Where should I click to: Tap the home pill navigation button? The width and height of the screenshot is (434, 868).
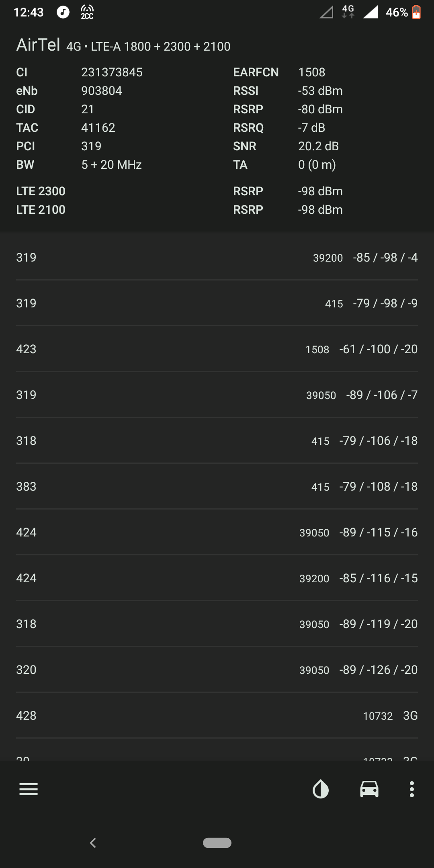point(217,843)
